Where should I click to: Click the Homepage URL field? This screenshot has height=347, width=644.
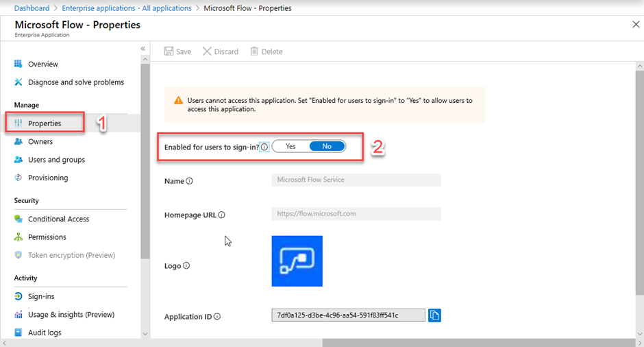(356, 213)
